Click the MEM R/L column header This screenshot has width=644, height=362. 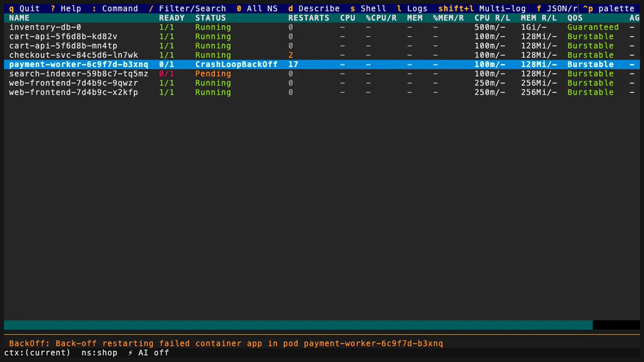[x=538, y=18]
